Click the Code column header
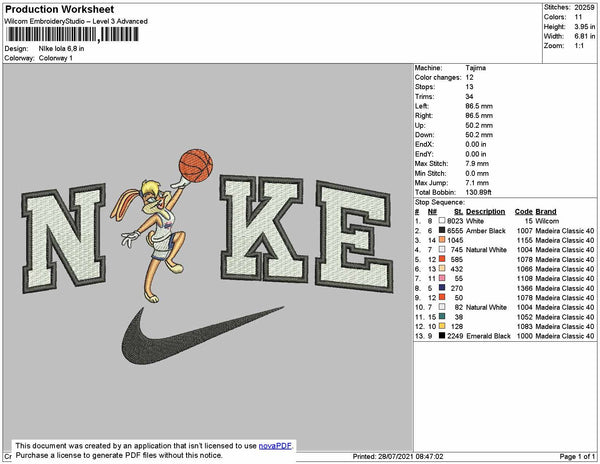Screen dimensions: 600x464 click(x=523, y=212)
